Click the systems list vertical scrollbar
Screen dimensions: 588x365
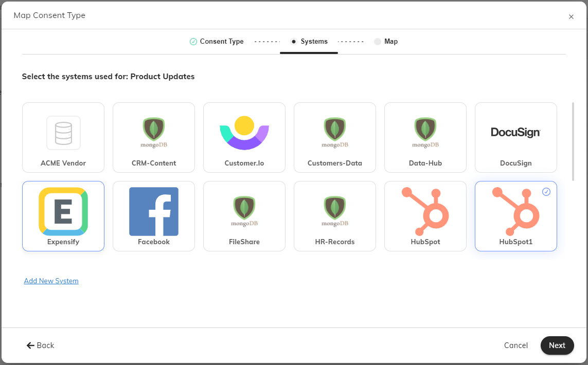(x=573, y=142)
